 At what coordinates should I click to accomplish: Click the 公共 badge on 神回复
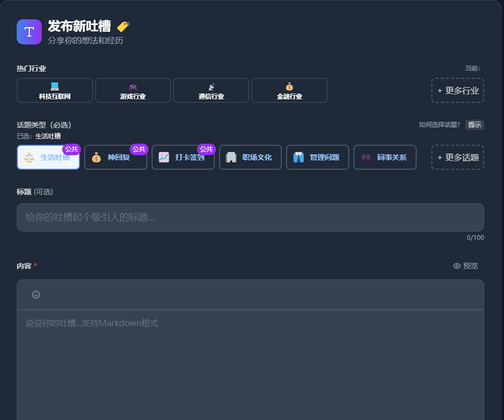click(139, 149)
